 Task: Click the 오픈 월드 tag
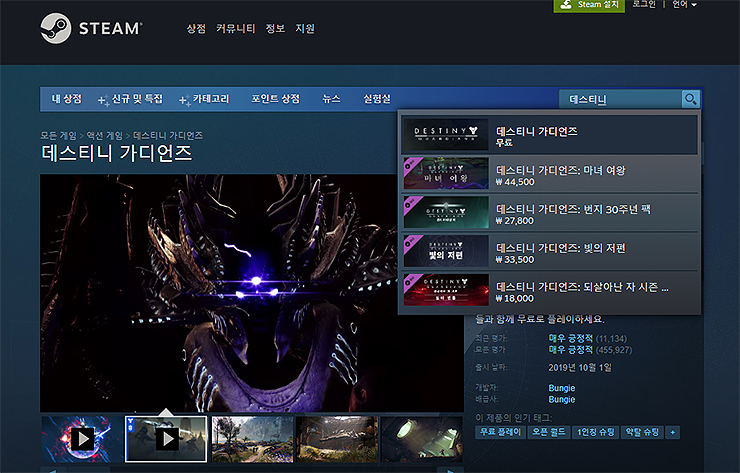click(x=549, y=432)
